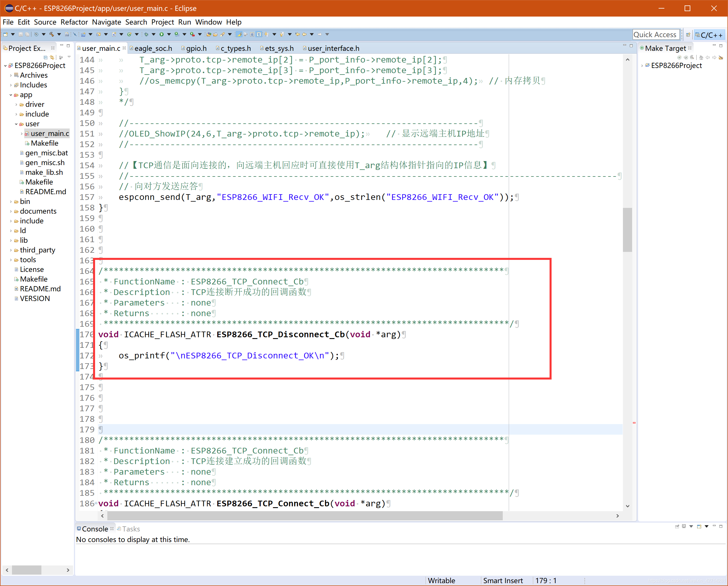Image resolution: width=728 pixels, height=586 pixels.
Task: Toggle Link with Editor in Project Explorer
Action: click(52, 57)
